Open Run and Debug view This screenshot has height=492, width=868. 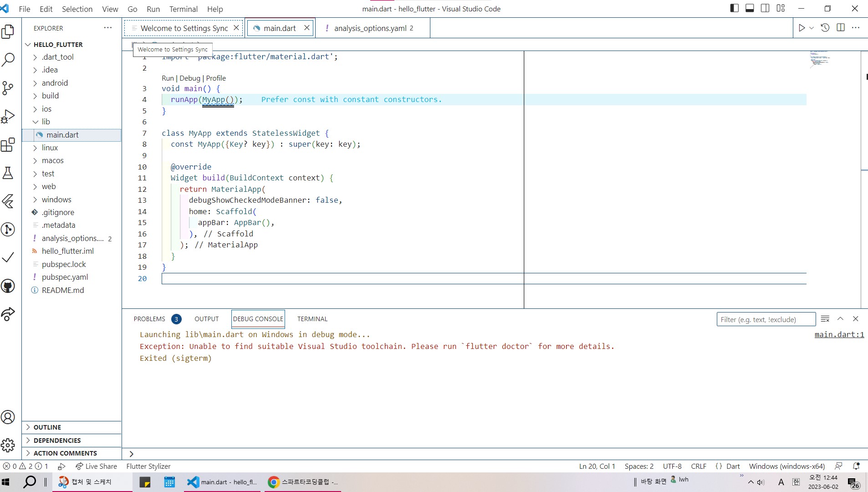(8, 116)
